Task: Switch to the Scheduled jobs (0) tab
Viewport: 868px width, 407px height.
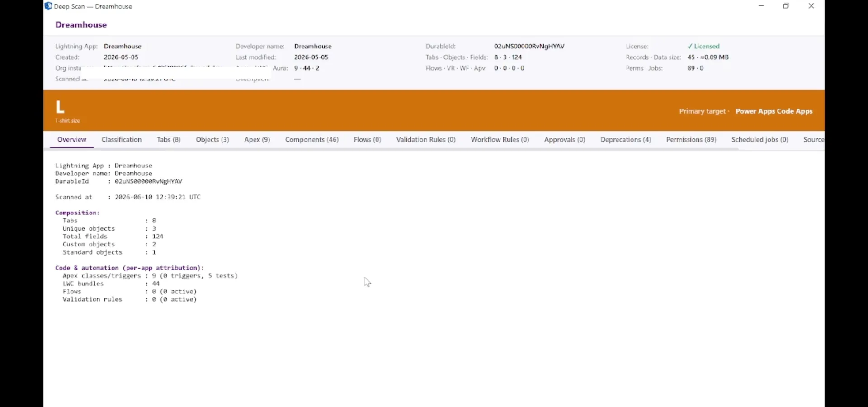Action: click(760, 140)
